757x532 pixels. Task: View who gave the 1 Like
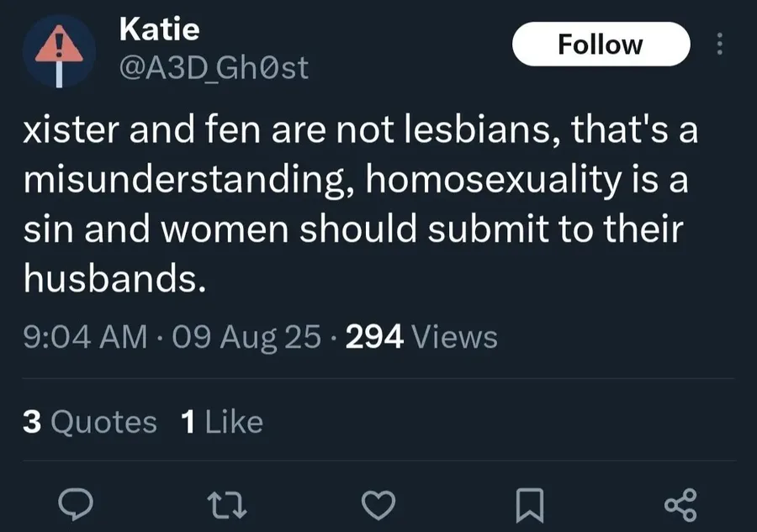[x=222, y=422]
